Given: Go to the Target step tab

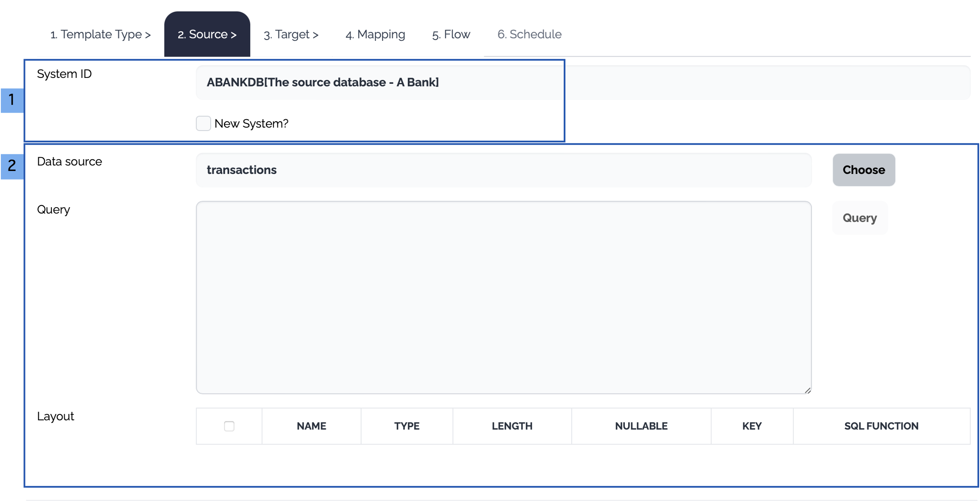Looking at the screenshot, I should [x=291, y=34].
